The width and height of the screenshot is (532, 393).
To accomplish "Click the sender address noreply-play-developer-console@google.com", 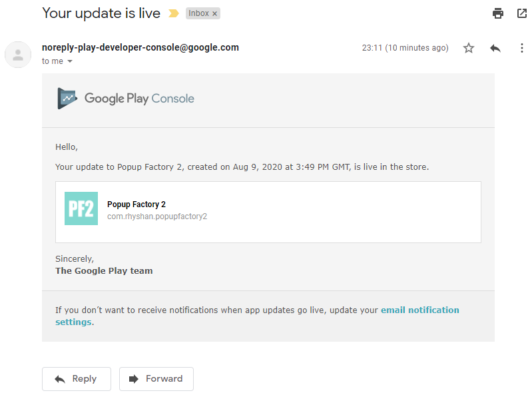I will pyautogui.click(x=140, y=47).
